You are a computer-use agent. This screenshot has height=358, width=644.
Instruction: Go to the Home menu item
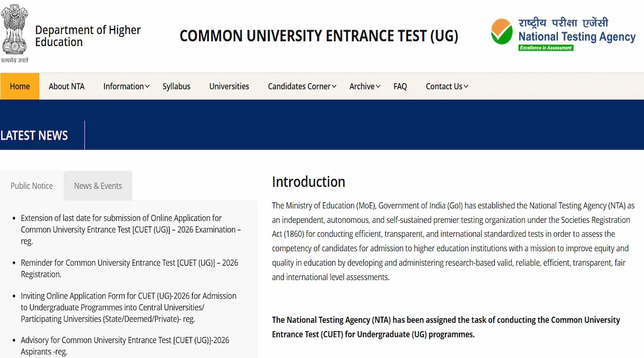click(19, 86)
